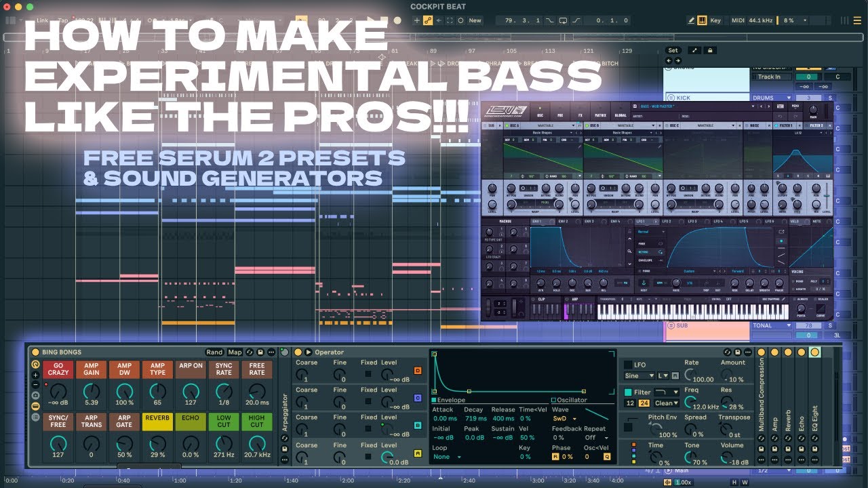Select Operator oscillator A button
868x488 pixels.
point(418,454)
